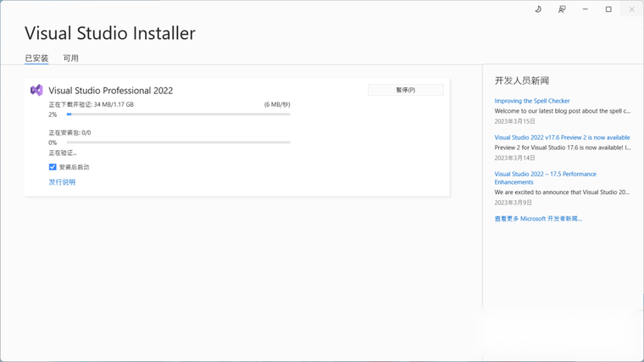Screen dimensions: 644x362
Task: Open the 17.5 Performance Enhancements article
Action: 546,178
